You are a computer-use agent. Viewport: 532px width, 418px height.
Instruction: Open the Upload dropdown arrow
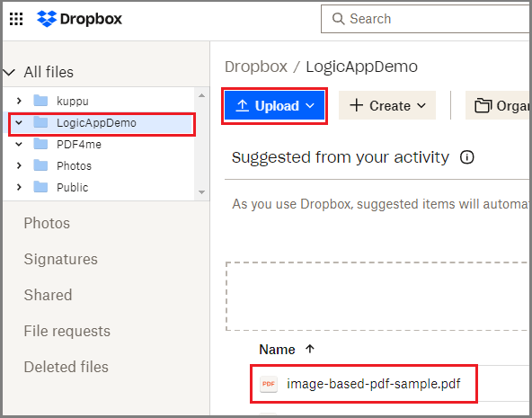pyautogui.click(x=310, y=106)
